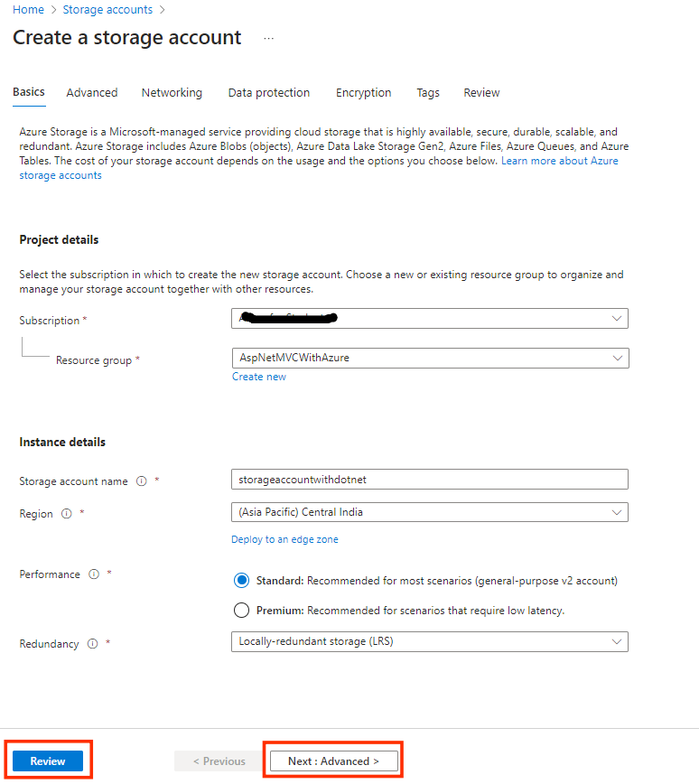Switch to the Advanced tab
This screenshot has width=699, height=784.
click(92, 92)
